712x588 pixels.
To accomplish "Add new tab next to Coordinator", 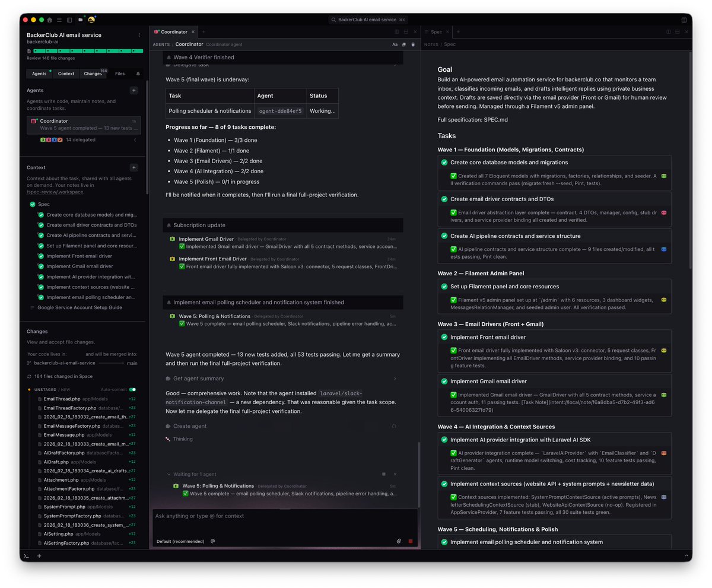I will 204,32.
